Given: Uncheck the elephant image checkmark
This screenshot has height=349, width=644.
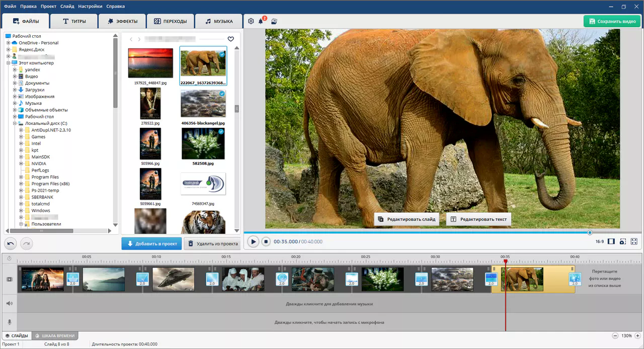Looking at the screenshot, I should click(222, 54).
